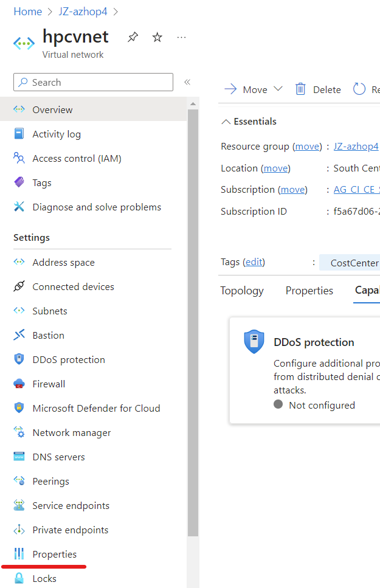
Task: Click the Network manager icon
Action: tap(19, 432)
